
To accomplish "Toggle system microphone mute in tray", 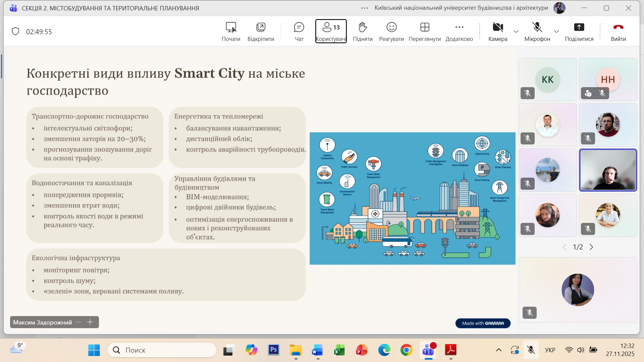I will (531, 350).
